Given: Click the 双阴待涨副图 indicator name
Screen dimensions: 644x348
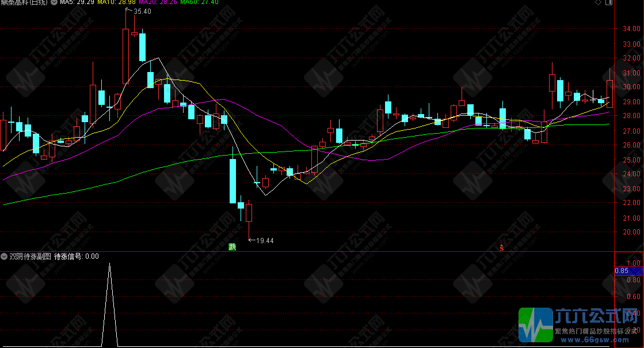Looking at the screenshot, I should coord(30,256).
